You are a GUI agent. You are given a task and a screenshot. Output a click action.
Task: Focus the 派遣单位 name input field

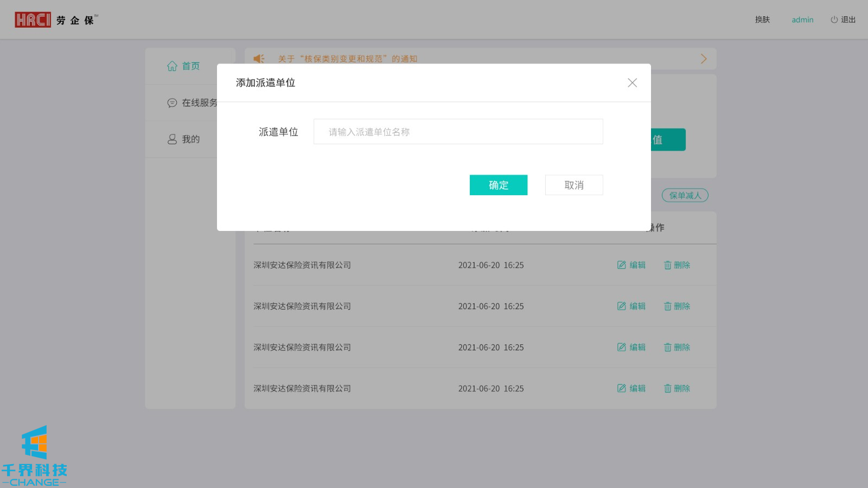[458, 132]
